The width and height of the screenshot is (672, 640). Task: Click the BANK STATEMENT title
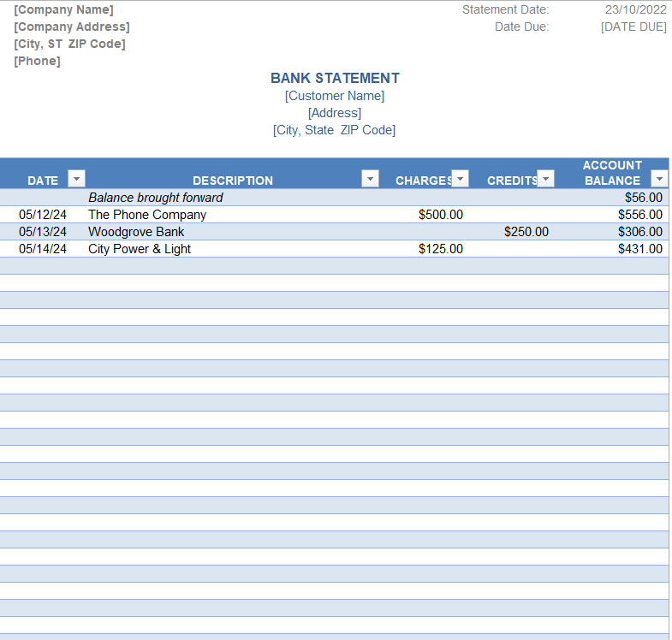pos(335,78)
